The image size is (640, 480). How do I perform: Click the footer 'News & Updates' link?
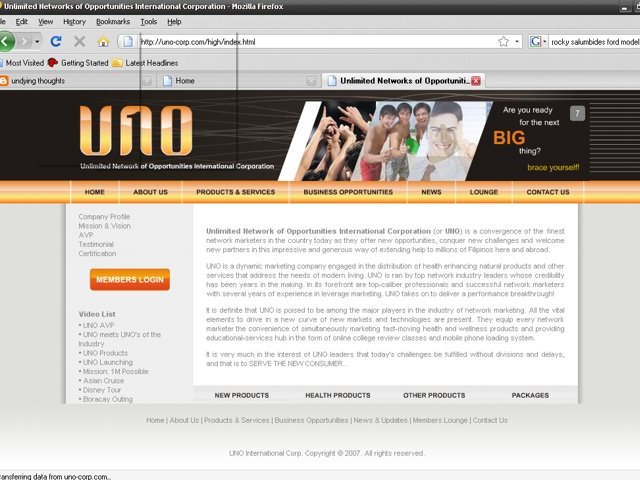click(380, 420)
